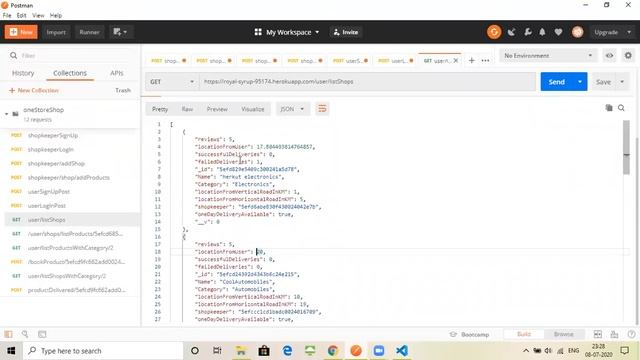
Task: Click the heart icon in header
Action: (x=558, y=32)
